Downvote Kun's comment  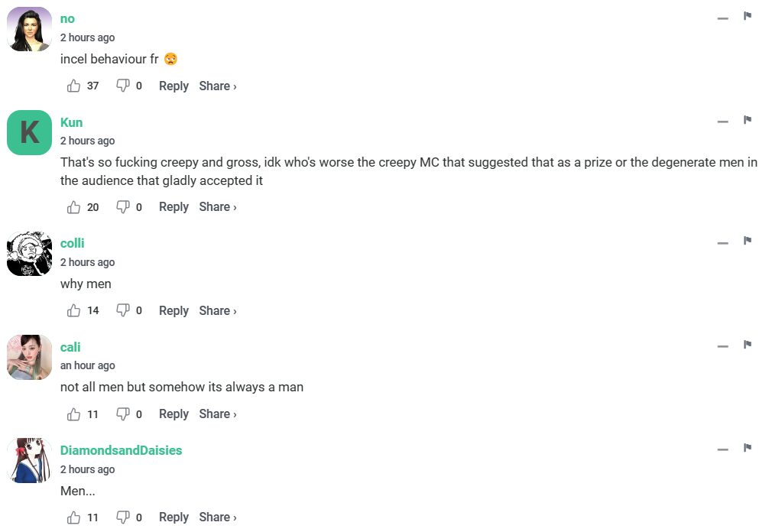pyautogui.click(x=122, y=207)
